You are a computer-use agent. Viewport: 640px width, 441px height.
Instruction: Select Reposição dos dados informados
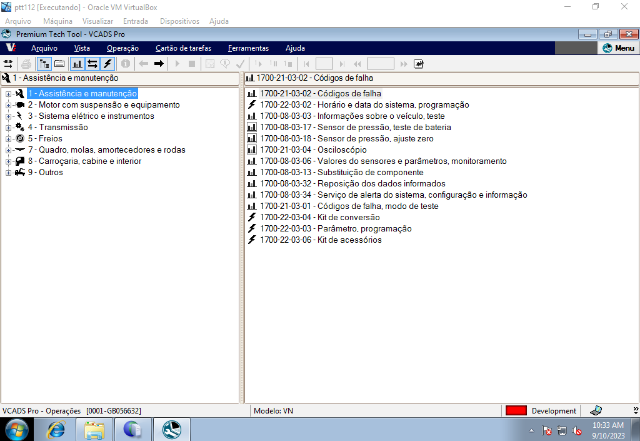[x=353, y=183]
